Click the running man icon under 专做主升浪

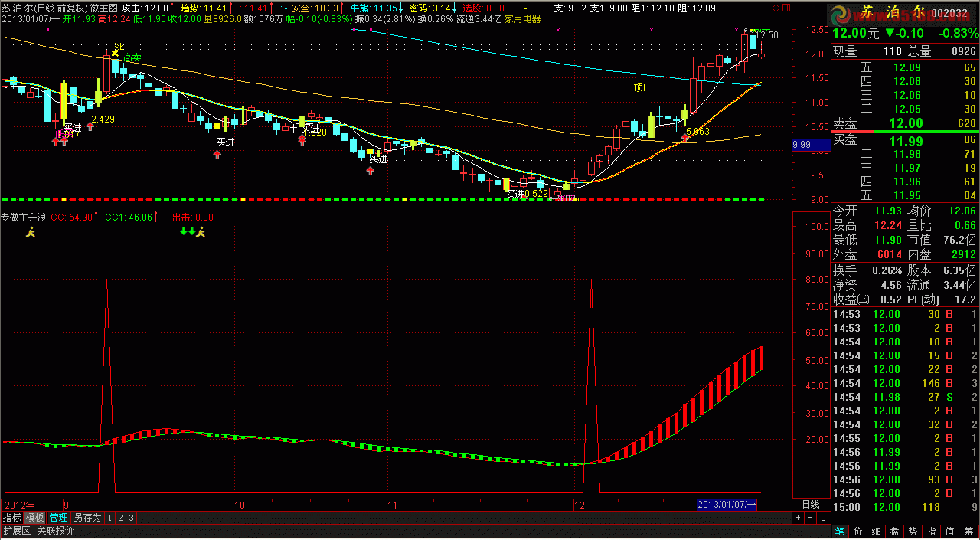30,231
